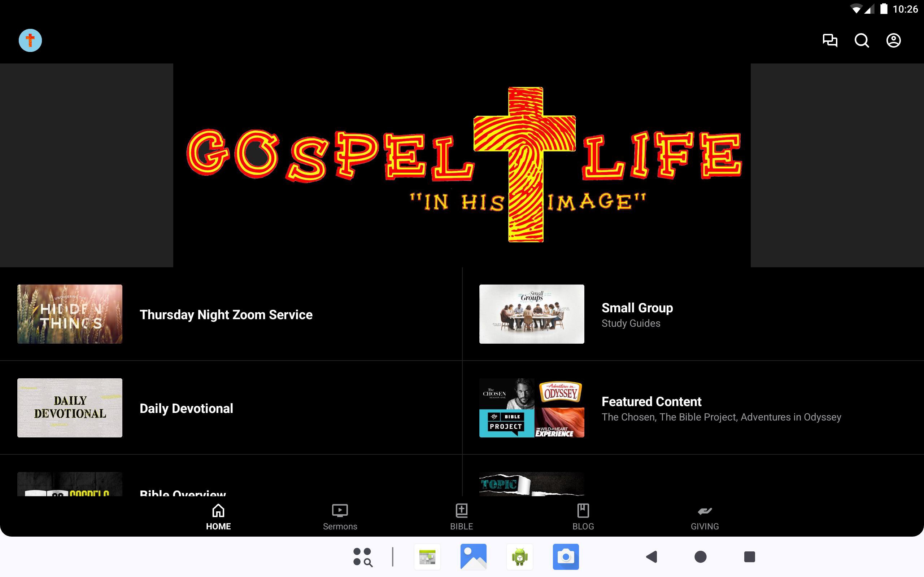Tap the blue cross app logo
Screen dimensions: 924x577
(30, 40)
